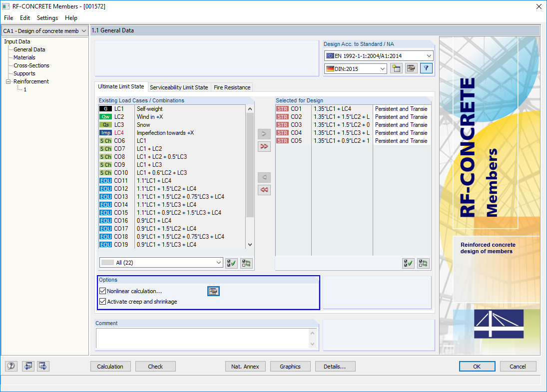Image resolution: width=547 pixels, height=392 pixels.
Task: Add selected load case with single arrow
Action: pos(264,133)
